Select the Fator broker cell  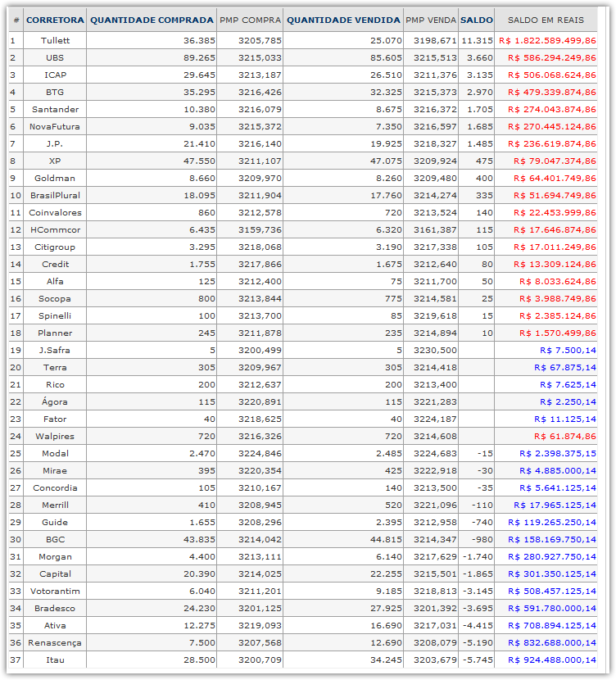click(55, 419)
